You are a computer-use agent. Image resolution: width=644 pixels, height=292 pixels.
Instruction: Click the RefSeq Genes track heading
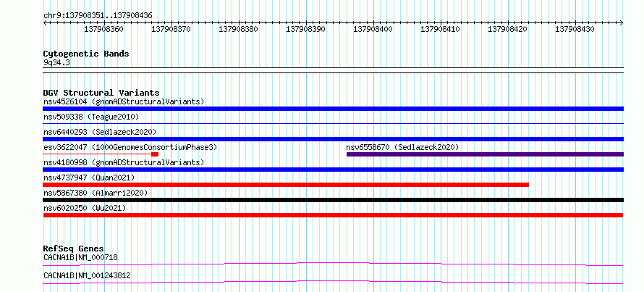[x=74, y=249]
